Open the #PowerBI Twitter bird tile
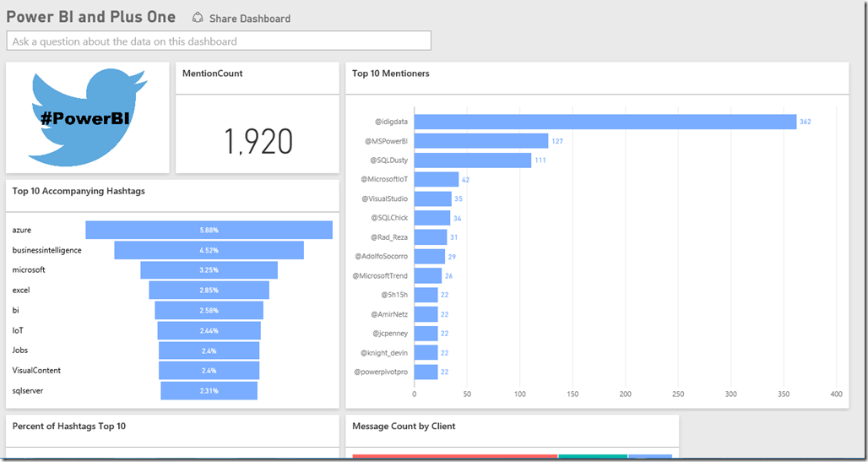 coord(88,117)
